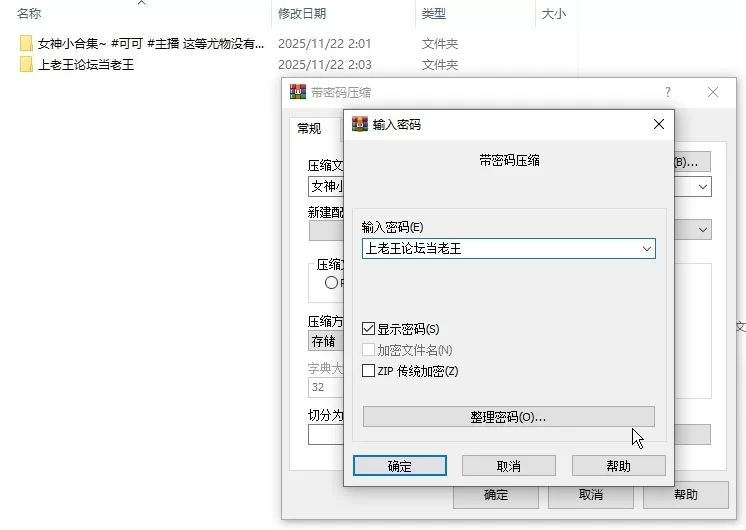Uncheck 显示密码(S) checkbox
Screen dimensions: 746x530
click(368, 329)
